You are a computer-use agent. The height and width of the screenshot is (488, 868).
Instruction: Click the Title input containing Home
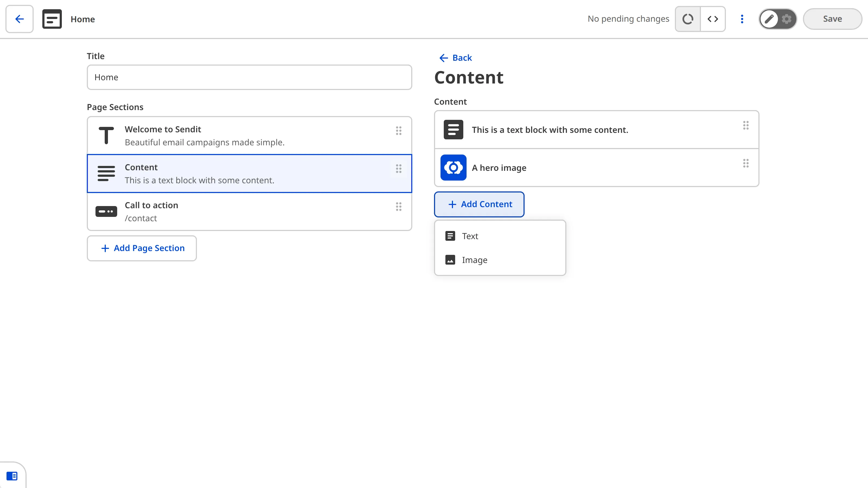click(x=249, y=77)
